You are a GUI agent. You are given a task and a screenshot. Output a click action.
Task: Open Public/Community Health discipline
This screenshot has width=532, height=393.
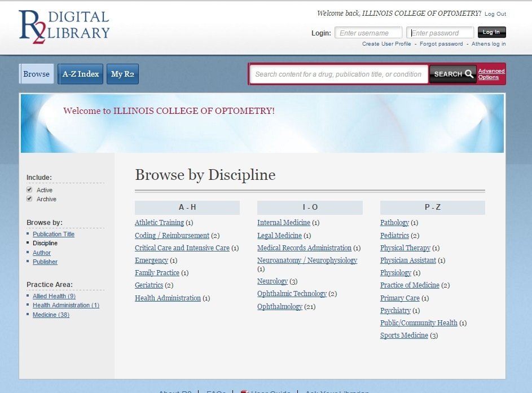tap(419, 323)
